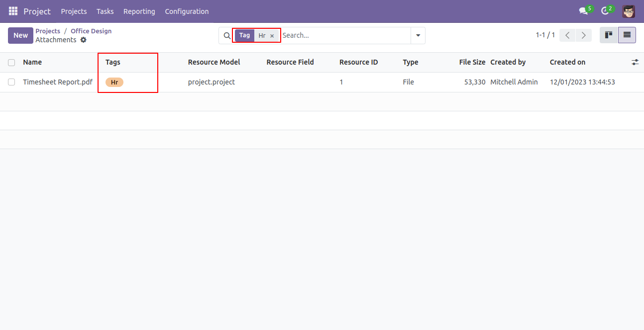Sort by Created on column header

pyautogui.click(x=568, y=62)
